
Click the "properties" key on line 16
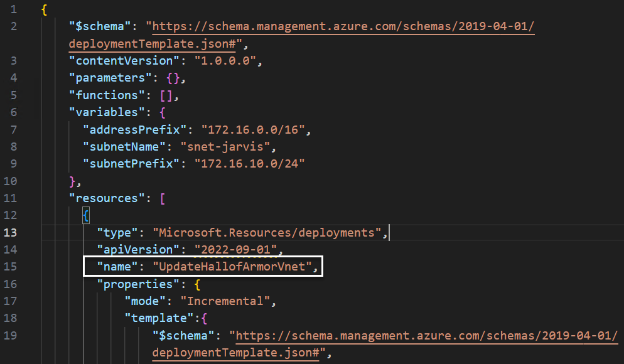click(x=139, y=284)
